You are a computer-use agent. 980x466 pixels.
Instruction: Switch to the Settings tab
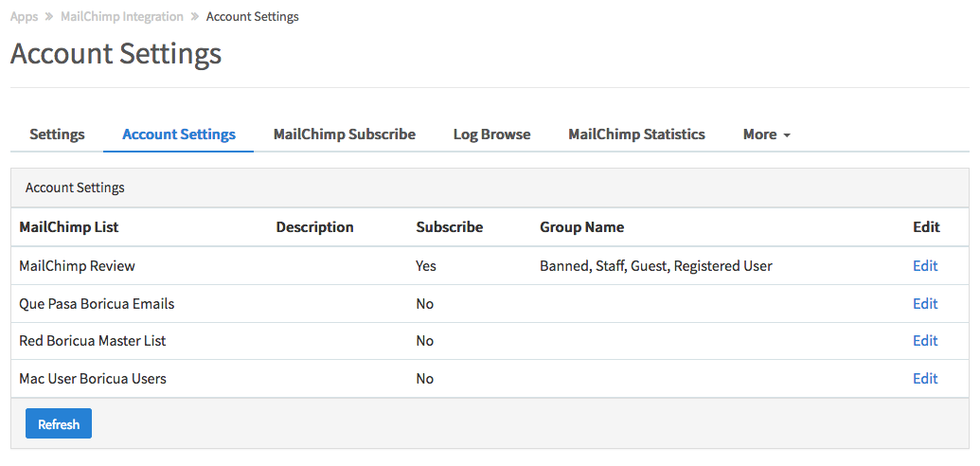click(57, 134)
